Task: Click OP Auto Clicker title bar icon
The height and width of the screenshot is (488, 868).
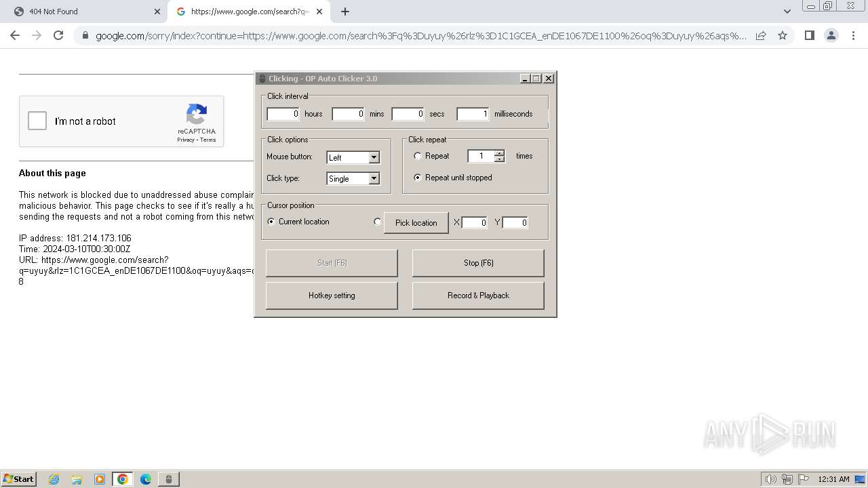Action: point(262,79)
